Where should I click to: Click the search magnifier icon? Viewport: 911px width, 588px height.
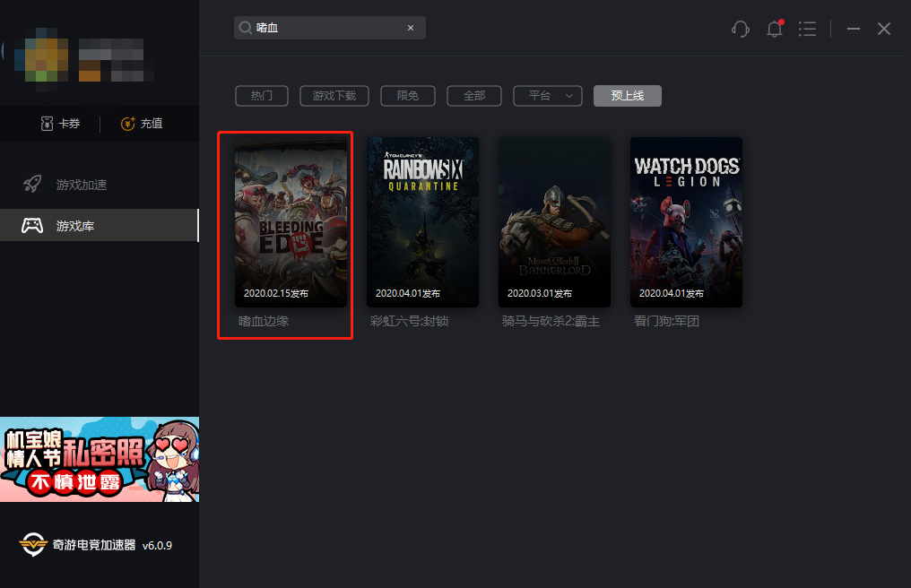(x=245, y=28)
